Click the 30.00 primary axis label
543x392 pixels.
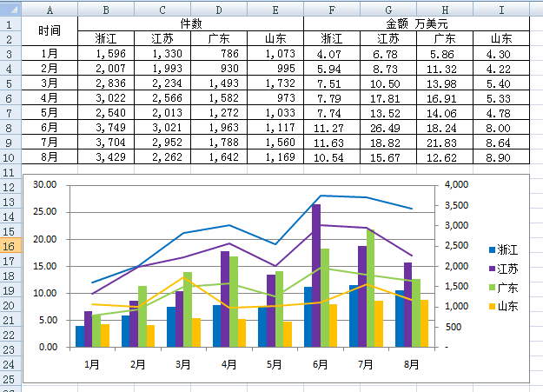click(x=44, y=184)
